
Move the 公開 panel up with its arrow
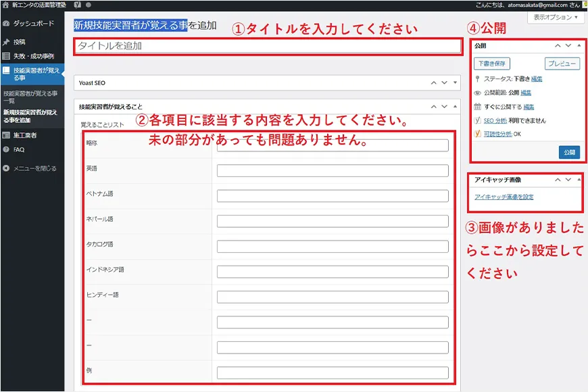[x=558, y=46]
